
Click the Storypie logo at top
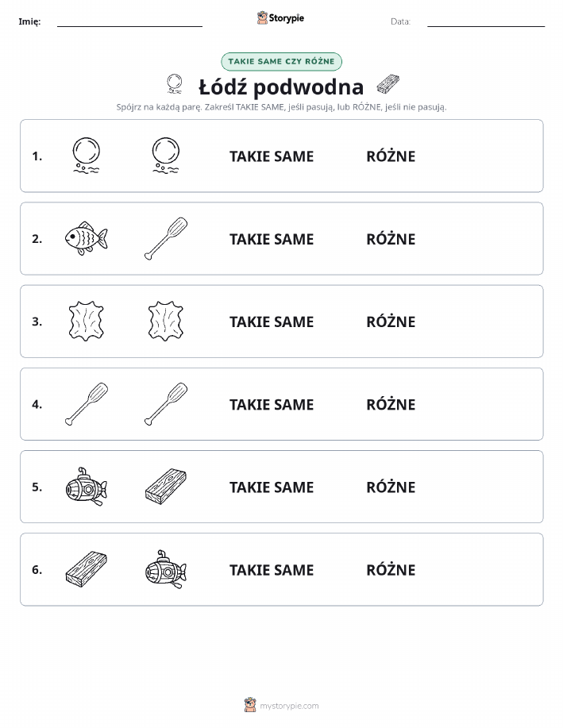click(x=280, y=18)
